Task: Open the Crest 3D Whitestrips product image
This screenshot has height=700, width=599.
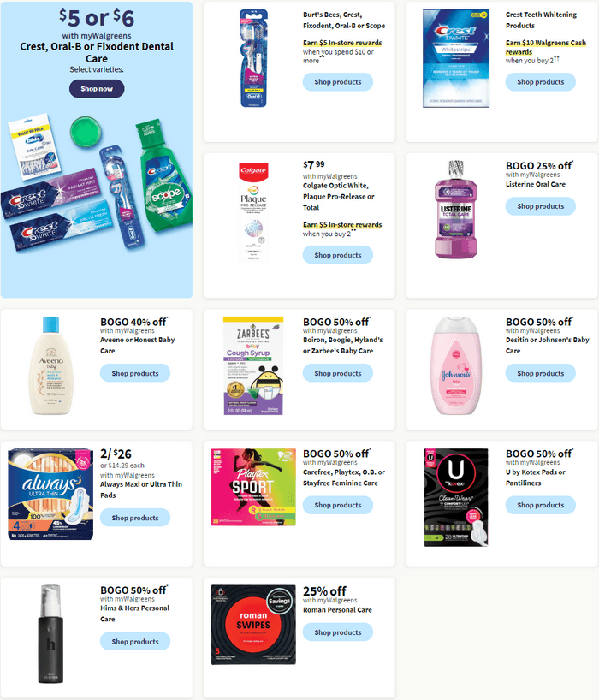Action: point(456,58)
